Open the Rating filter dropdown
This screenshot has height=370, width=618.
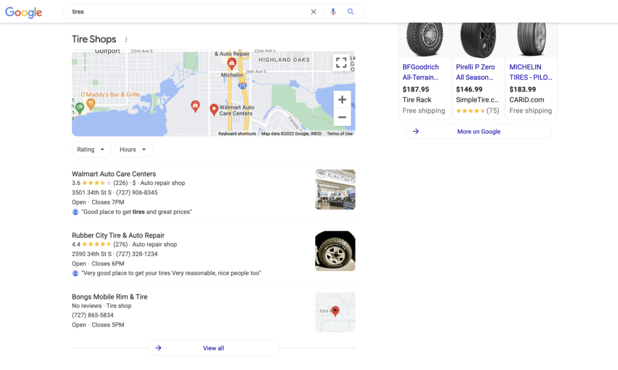pos(91,149)
